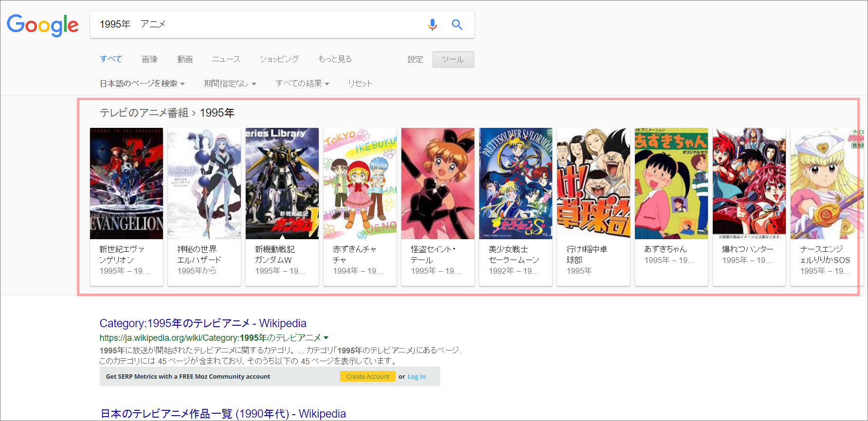The image size is (868, 421).
Task: Open the 怪盗セイント・テール poster thumbnail
Action: click(438, 183)
